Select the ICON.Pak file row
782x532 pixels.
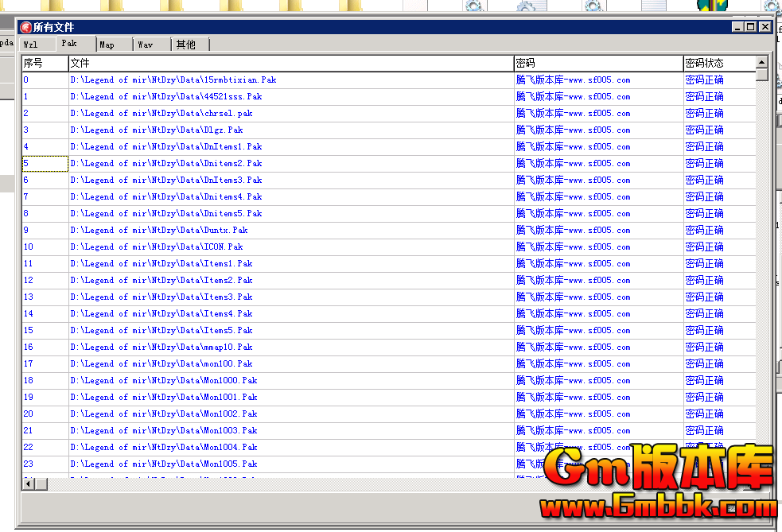[x=157, y=247]
